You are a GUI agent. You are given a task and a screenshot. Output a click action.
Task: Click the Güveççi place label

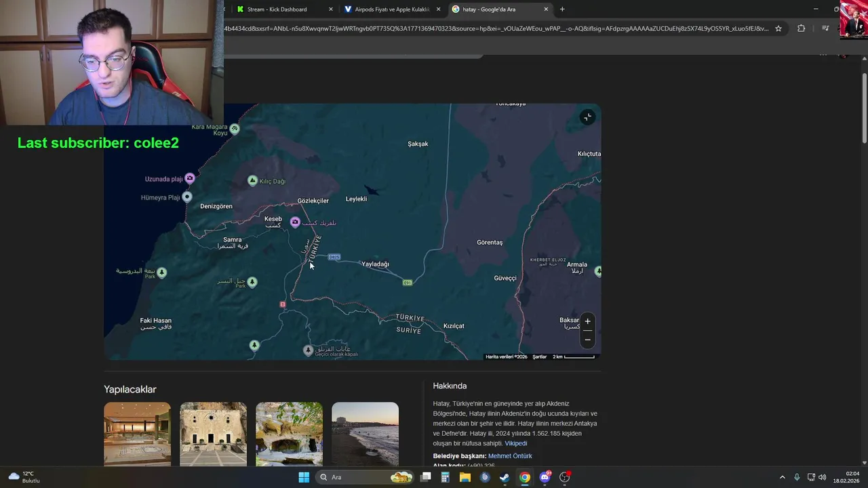pyautogui.click(x=505, y=278)
